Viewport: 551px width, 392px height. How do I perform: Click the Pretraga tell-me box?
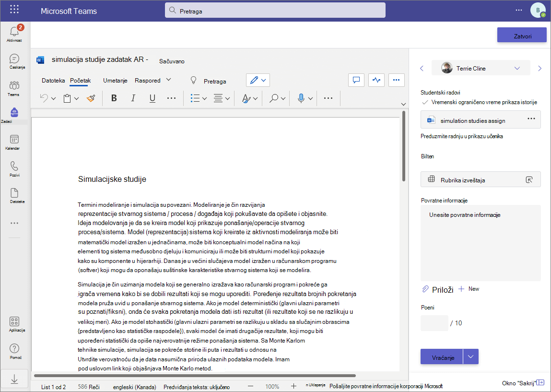click(x=215, y=81)
